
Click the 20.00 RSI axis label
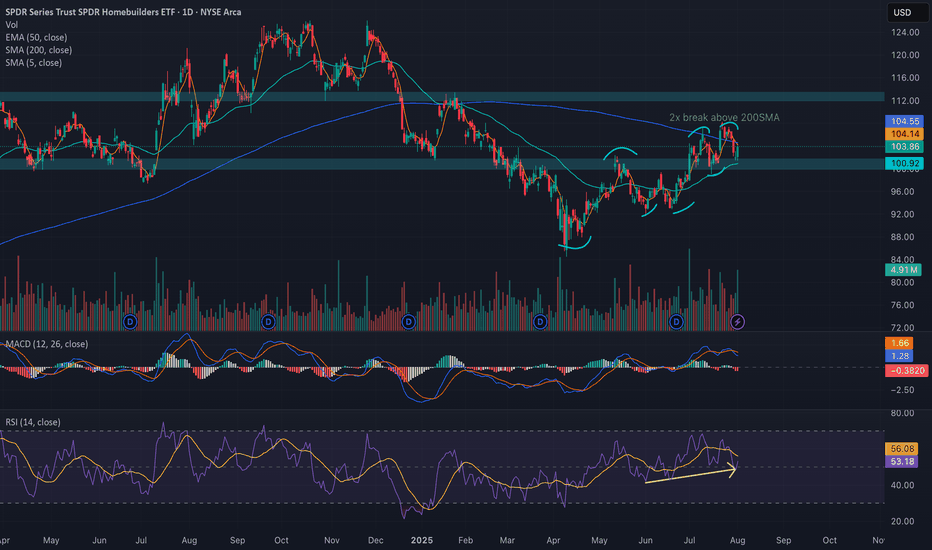coord(902,521)
